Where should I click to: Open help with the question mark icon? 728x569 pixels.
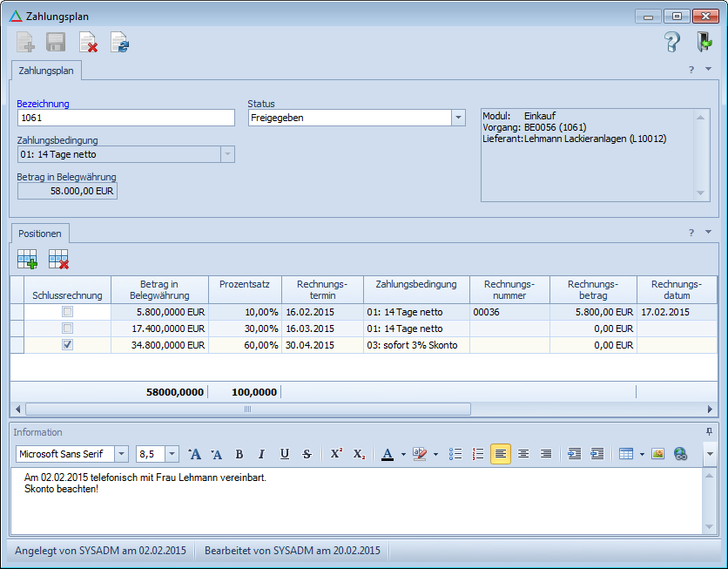671,42
